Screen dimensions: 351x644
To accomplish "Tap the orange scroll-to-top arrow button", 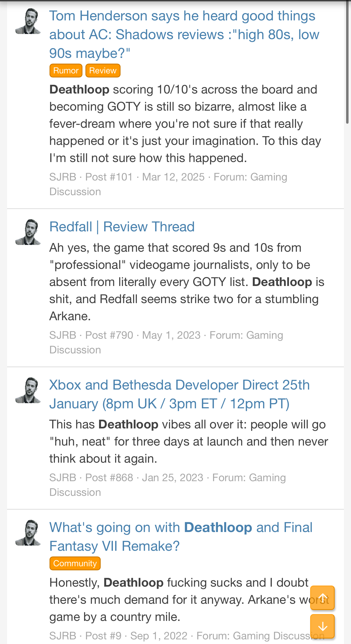I will [322, 598].
